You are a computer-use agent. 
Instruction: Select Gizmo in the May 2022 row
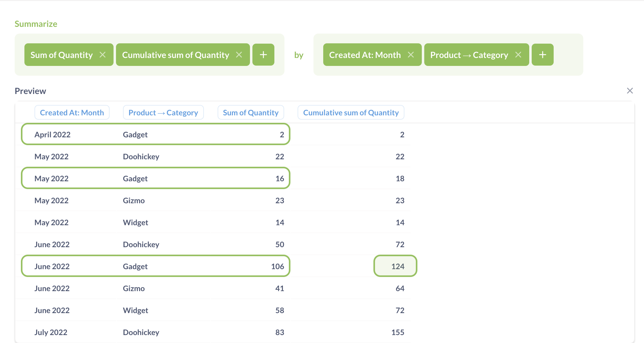tap(134, 200)
